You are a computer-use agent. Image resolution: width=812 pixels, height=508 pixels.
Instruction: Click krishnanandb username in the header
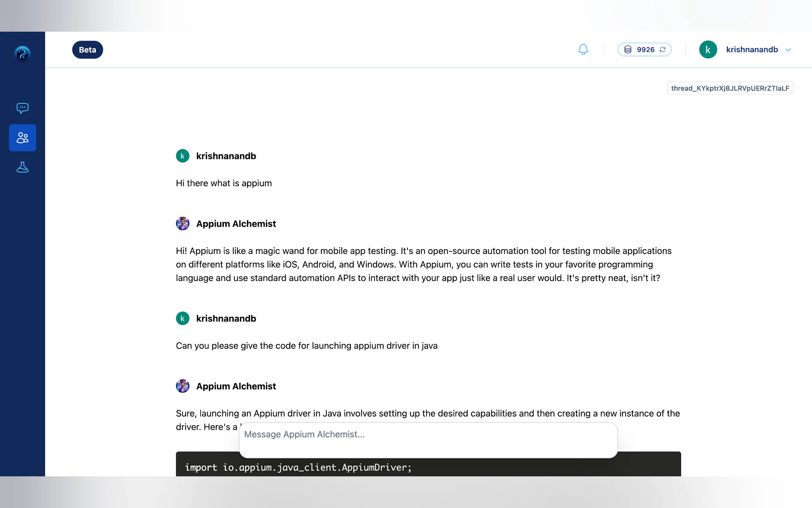pyautogui.click(x=752, y=50)
